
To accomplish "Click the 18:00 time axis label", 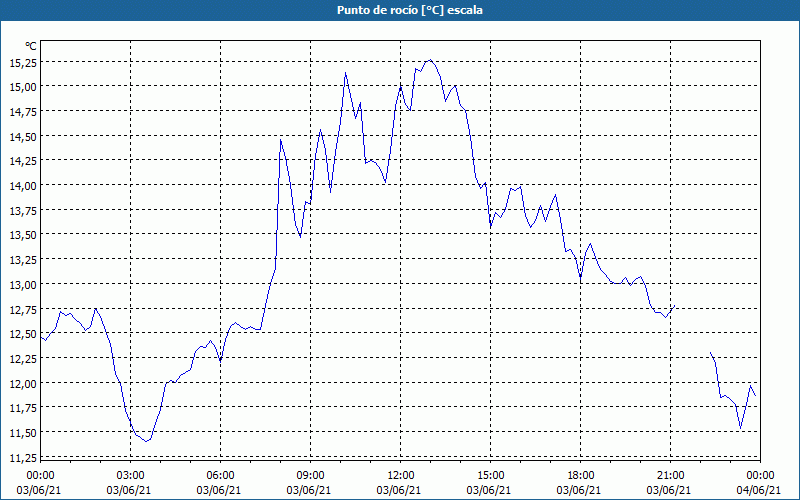I will click(x=581, y=476).
